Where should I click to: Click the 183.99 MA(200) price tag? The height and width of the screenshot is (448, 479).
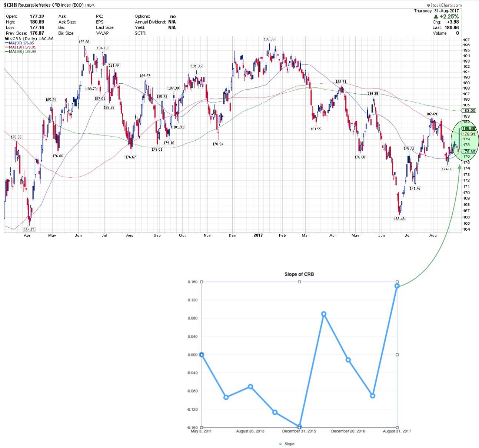click(x=469, y=111)
